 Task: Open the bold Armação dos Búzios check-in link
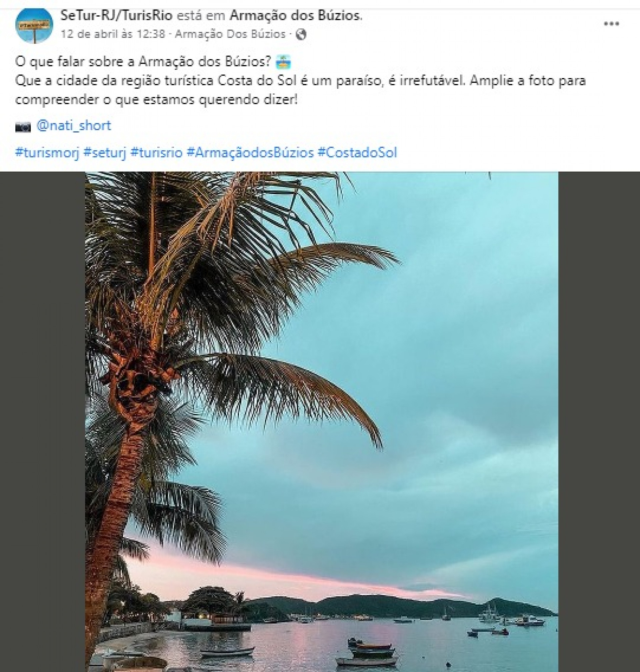tap(295, 15)
